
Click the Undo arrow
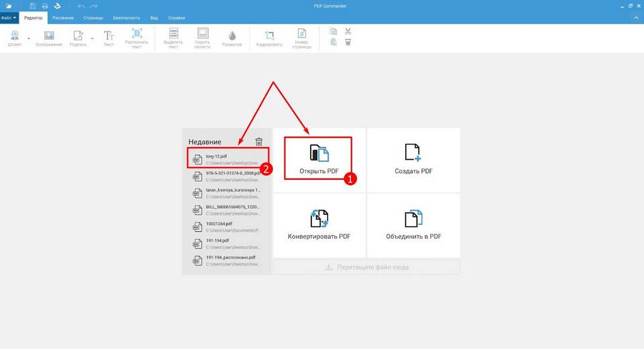[81, 6]
